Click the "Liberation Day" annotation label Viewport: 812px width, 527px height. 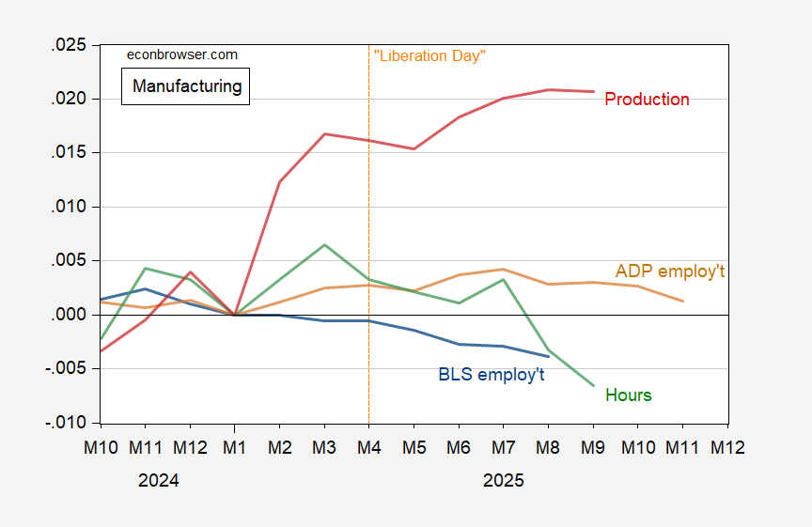[429, 55]
